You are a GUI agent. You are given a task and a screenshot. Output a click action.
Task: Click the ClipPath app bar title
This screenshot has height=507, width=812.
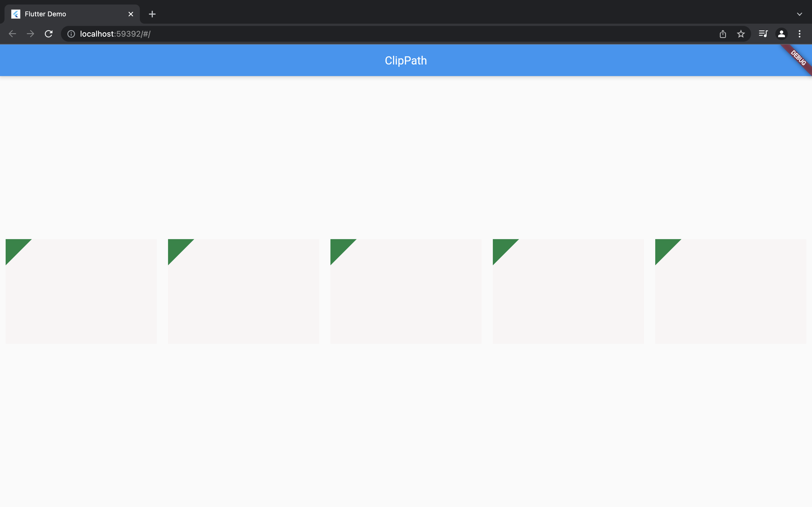click(x=406, y=60)
